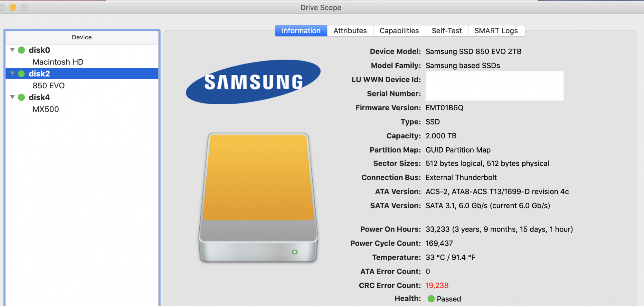Viewport: 644px width, 306px height.
Task: Click the Capacity value 2.000 TB
Action: point(441,136)
